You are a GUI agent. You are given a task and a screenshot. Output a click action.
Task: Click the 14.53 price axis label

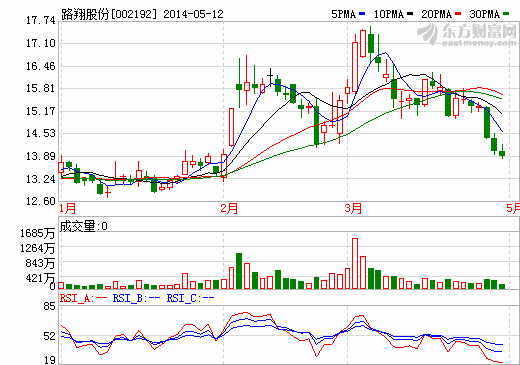click(41, 134)
